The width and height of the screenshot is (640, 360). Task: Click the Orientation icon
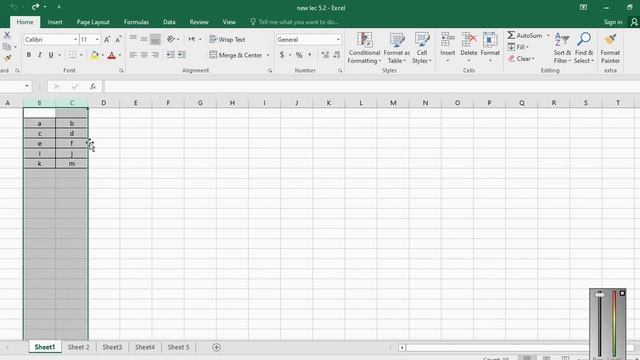click(171, 39)
